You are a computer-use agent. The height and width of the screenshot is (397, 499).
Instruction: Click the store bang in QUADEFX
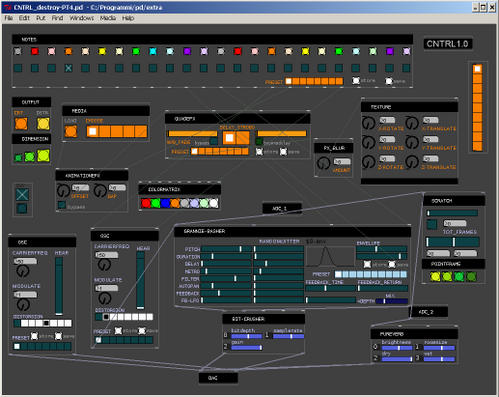coord(259,152)
